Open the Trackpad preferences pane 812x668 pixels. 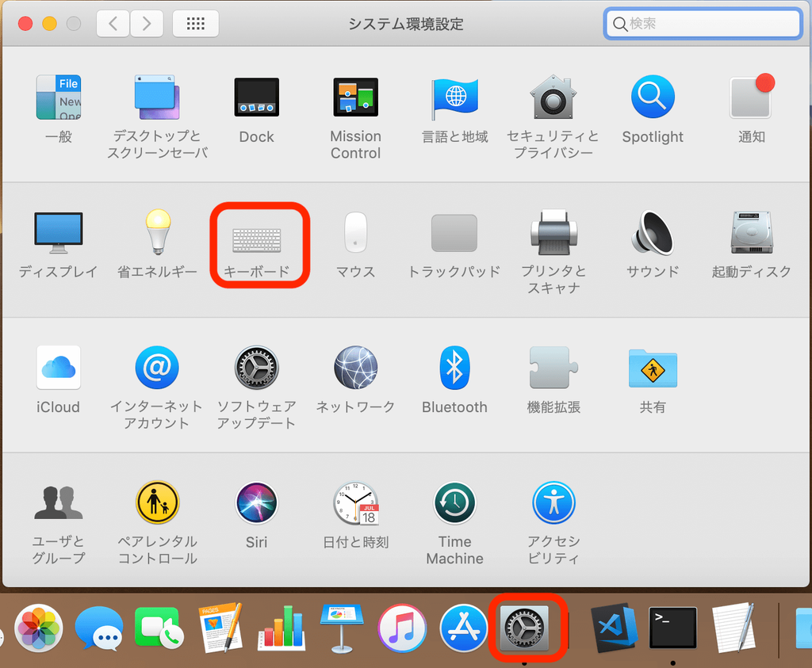point(454,234)
